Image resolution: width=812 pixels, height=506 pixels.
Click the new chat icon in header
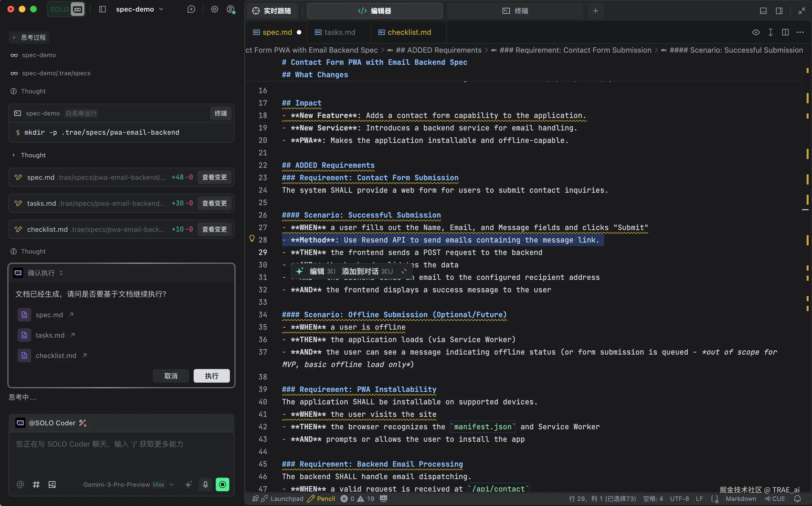click(191, 9)
